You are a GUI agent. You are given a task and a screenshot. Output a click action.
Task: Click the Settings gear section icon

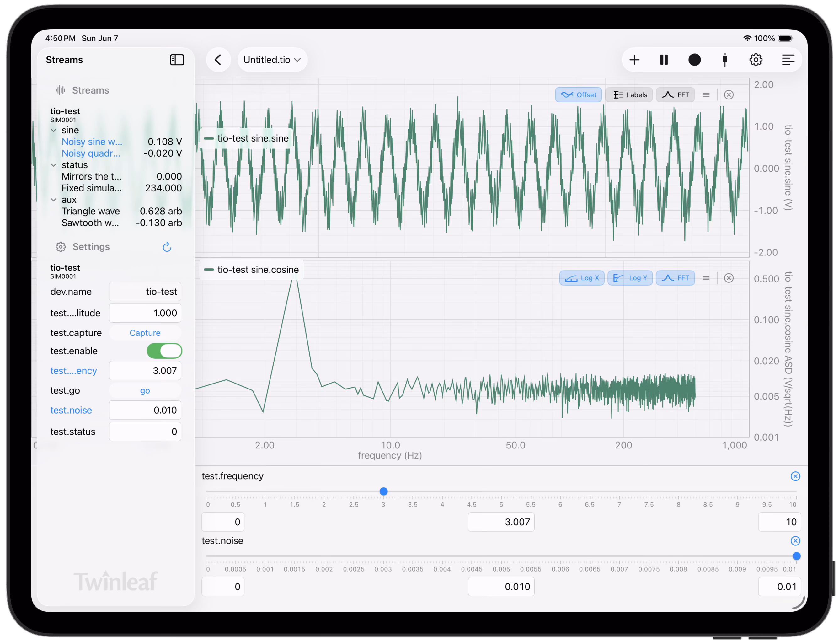61,247
